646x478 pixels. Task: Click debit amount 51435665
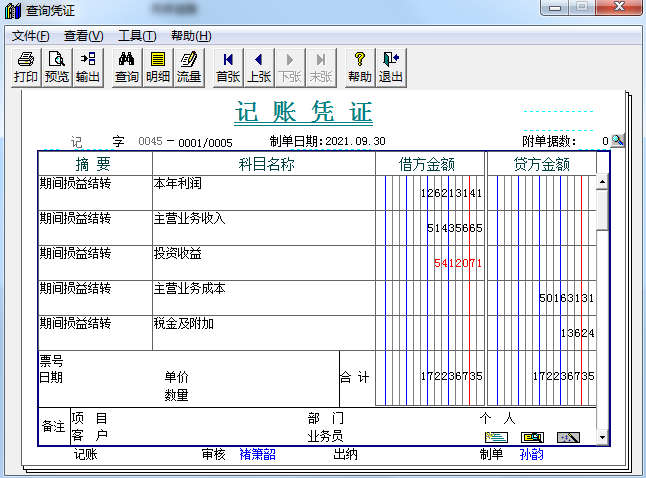(454, 228)
